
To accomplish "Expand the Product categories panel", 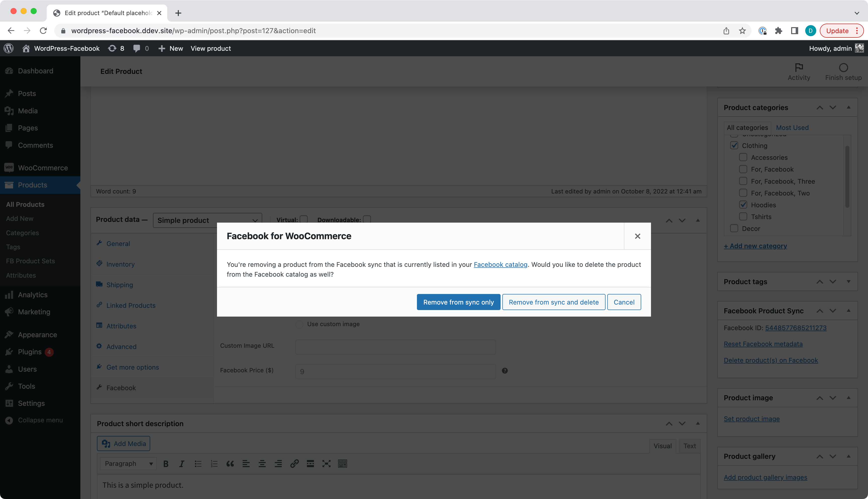I will click(x=849, y=107).
